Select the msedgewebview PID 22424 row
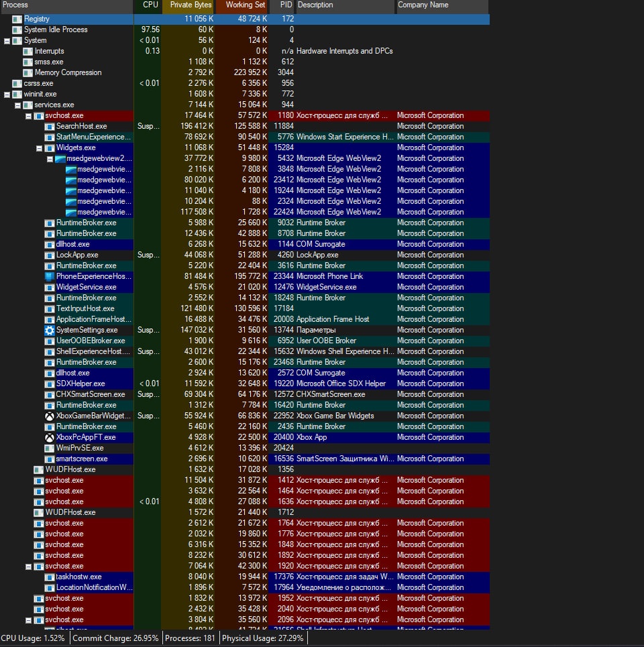 pyautogui.click(x=245, y=212)
